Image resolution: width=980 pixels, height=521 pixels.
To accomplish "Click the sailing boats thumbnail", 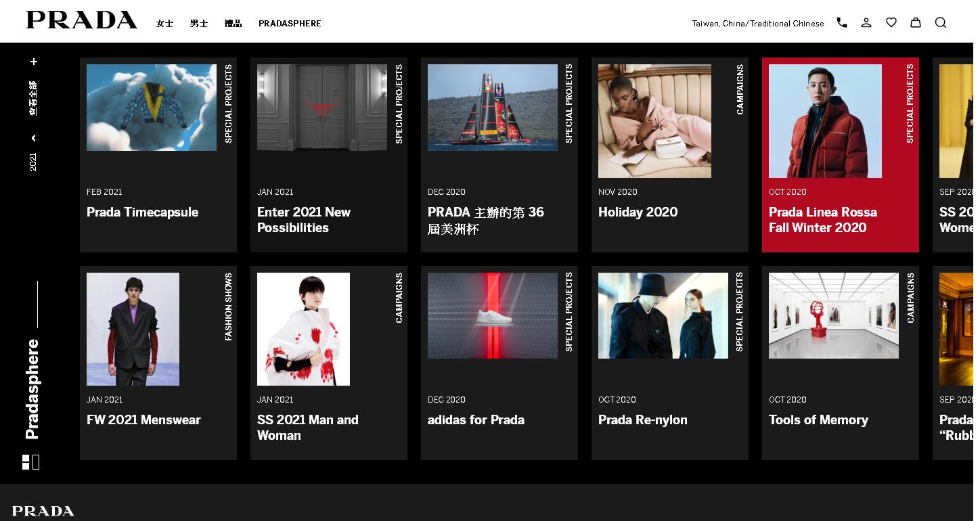I will 493,108.
